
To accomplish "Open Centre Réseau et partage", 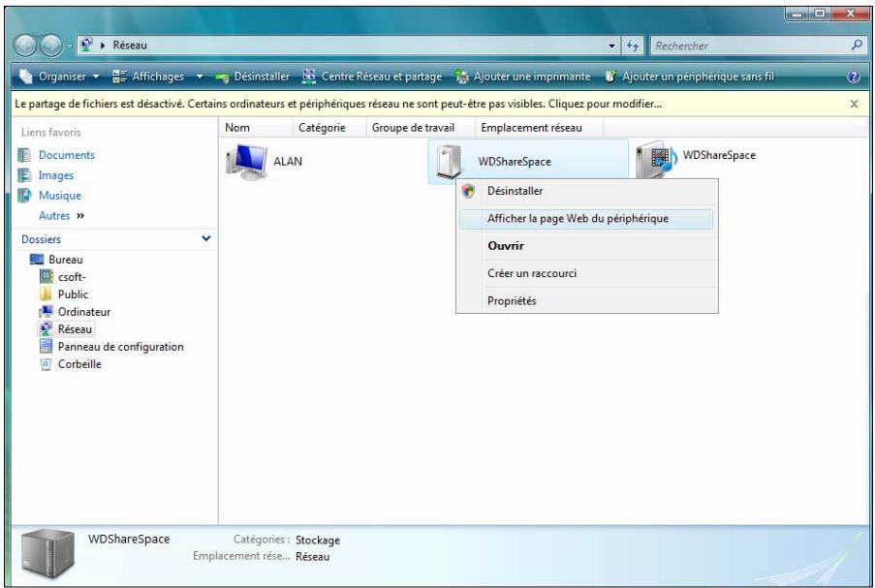I will [x=372, y=77].
